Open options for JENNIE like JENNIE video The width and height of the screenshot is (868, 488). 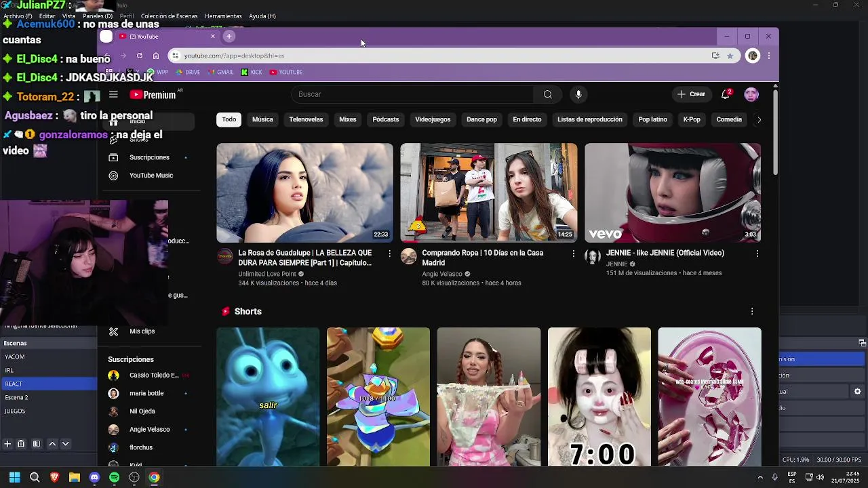pos(757,253)
